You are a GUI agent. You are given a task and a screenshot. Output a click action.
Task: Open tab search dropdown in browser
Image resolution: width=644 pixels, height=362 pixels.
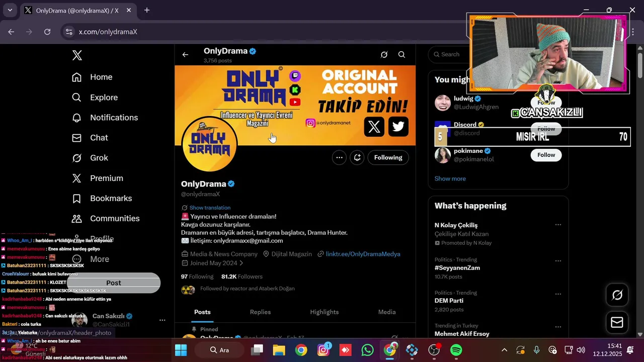(x=10, y=10)
